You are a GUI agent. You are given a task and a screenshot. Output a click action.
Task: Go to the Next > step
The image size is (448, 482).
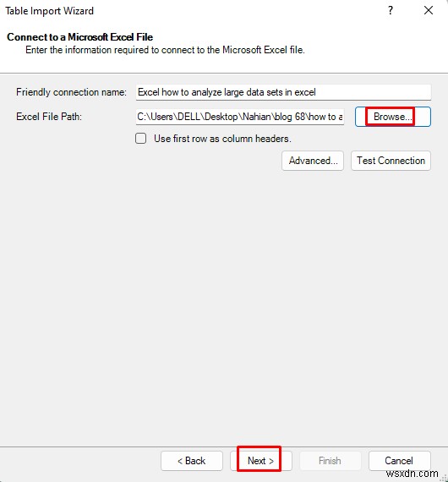(260, 461)
